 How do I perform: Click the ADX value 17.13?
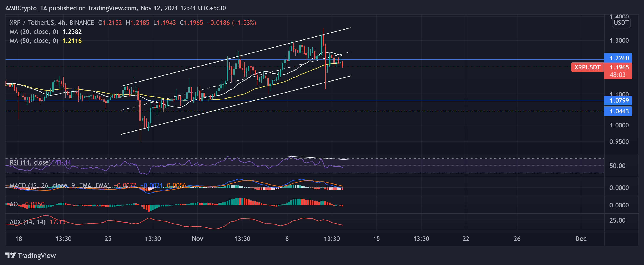(58, 222)
